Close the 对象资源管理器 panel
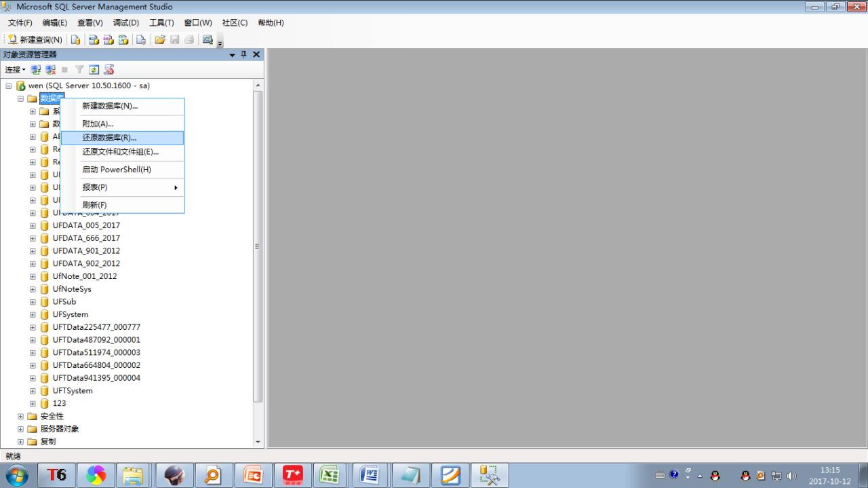This screenshot has height=488, width=868. [256, 55]
